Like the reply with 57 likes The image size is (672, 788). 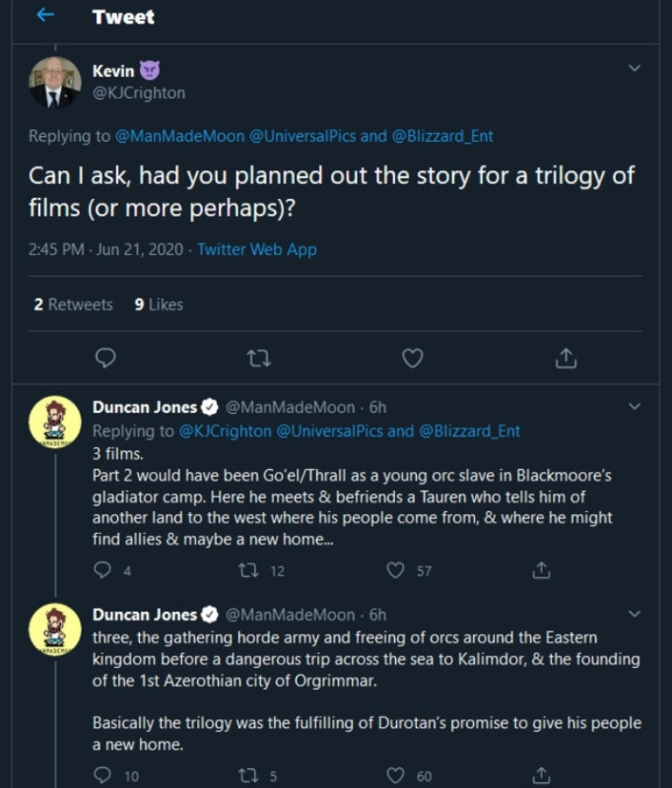[x=396, y=569]
